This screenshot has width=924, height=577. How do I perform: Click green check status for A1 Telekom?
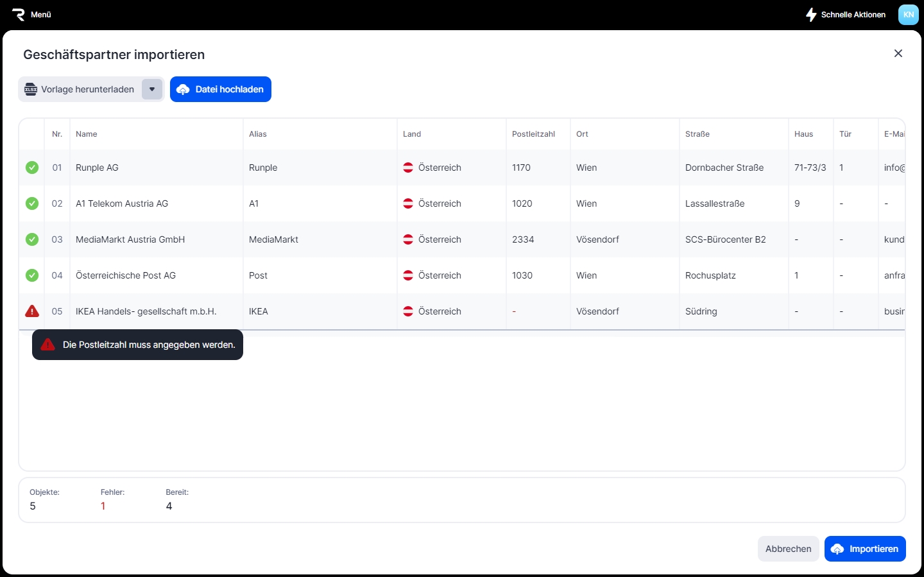(x=32, y=203)
